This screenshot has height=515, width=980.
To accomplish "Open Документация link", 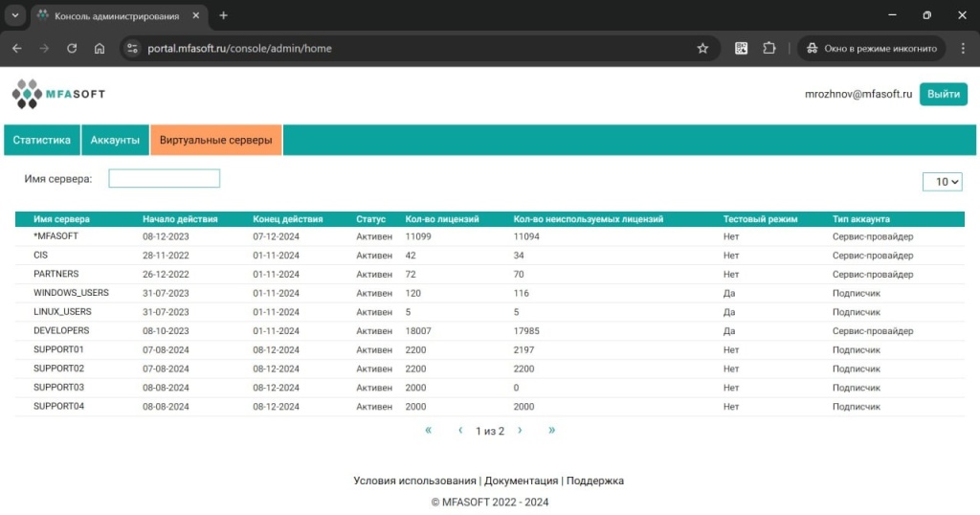I will click(x=521, y=481).
